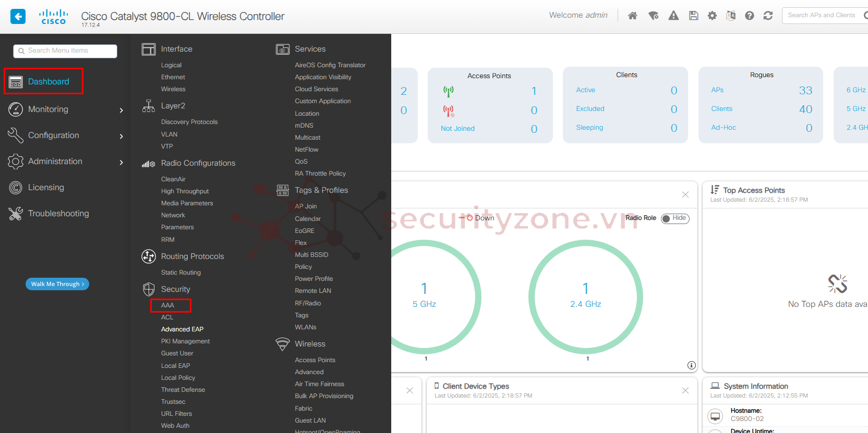Click the Interface section icon

(149, 50)
